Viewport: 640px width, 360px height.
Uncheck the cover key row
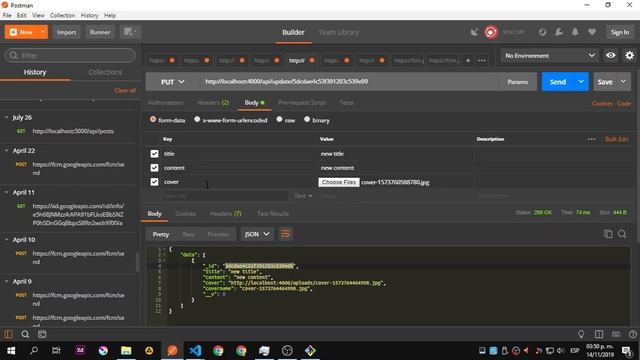tap(154, 182)
